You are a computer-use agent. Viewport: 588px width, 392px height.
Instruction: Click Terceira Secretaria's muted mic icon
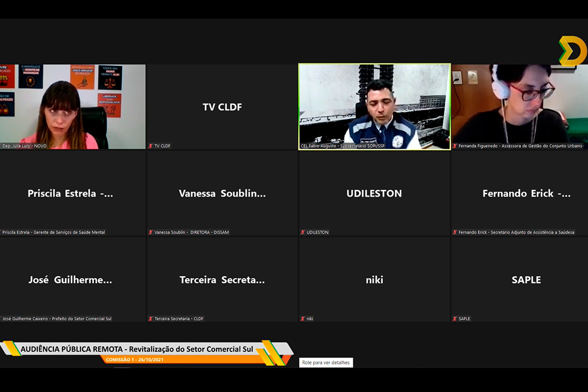(151, 318)
